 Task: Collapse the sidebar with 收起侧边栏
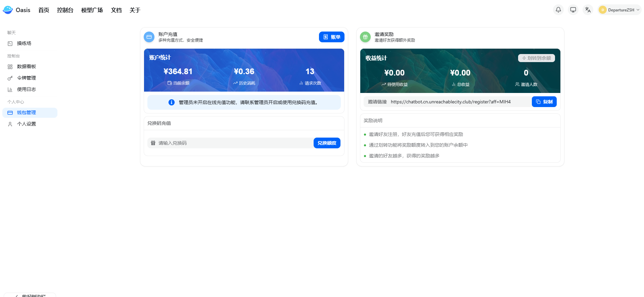pyautogui.click(x=30, y=295)
